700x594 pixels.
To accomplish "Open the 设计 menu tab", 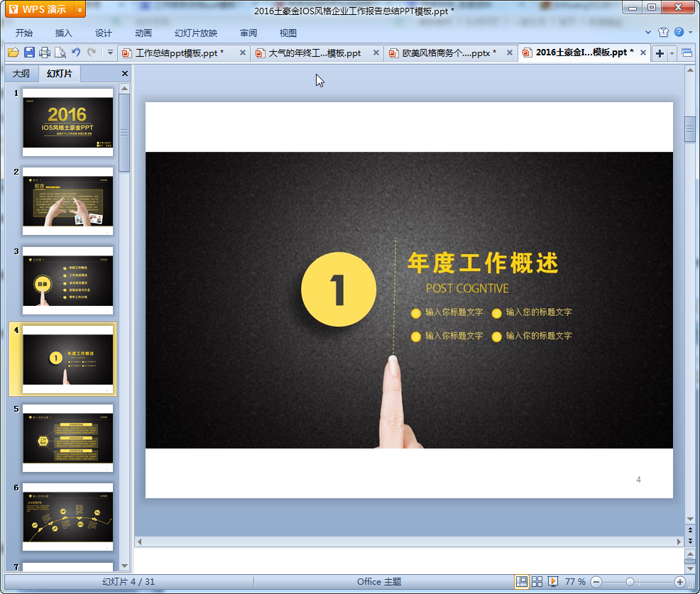I will [103, 33].
